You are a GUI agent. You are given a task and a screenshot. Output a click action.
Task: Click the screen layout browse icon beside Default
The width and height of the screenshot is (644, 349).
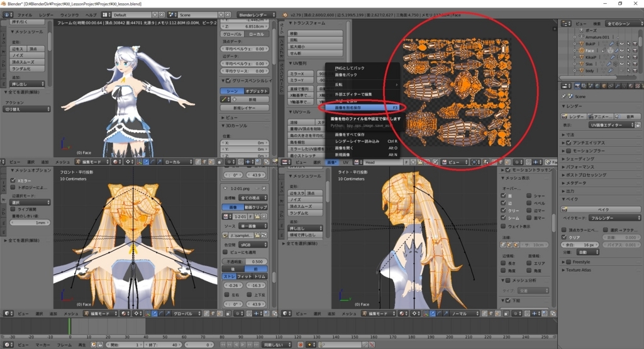coord(106,15)
